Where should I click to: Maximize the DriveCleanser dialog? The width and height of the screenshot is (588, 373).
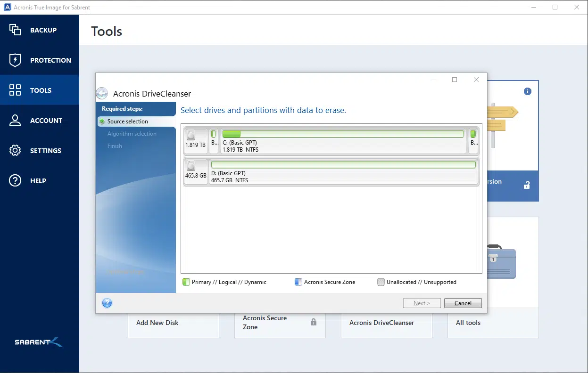tap(455, 80)
